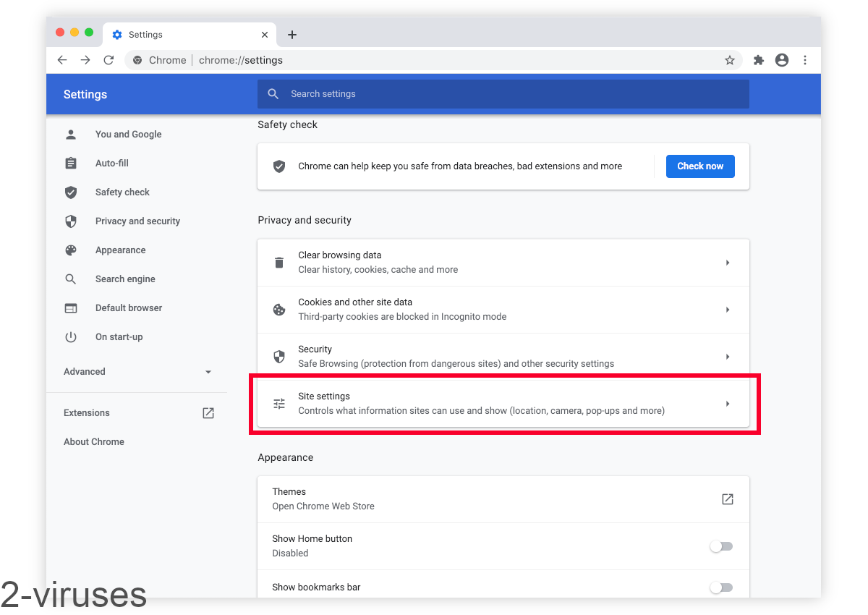Click the back navigation arrow

tap(62, 60)
